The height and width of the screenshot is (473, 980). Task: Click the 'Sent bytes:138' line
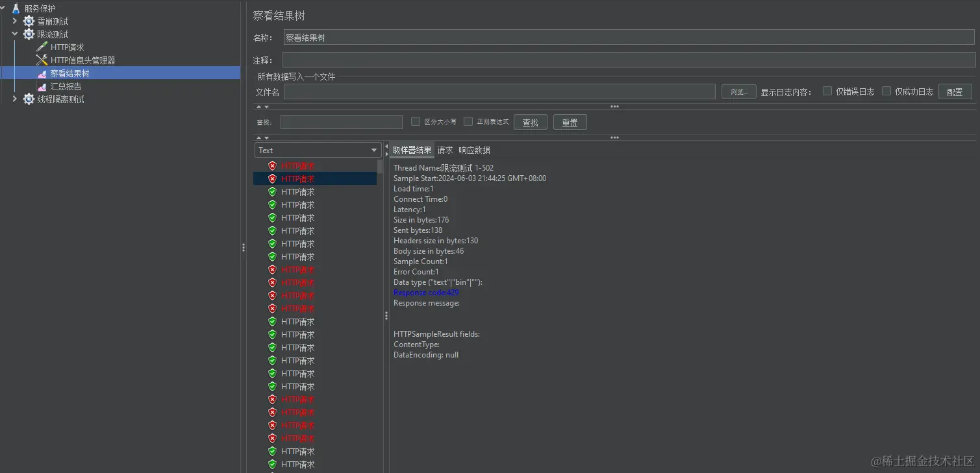pyautogui.click(x=418, y=230)
